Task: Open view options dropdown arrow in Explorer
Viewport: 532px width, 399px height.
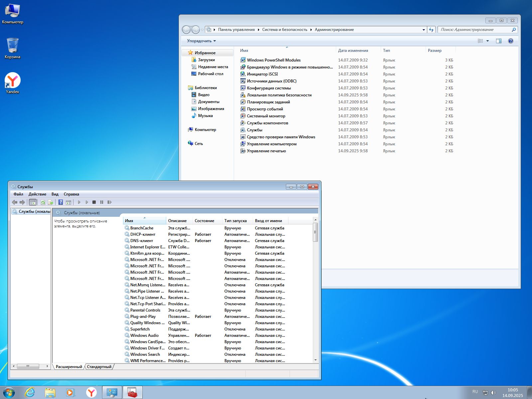Action: (x=488, y=41)
